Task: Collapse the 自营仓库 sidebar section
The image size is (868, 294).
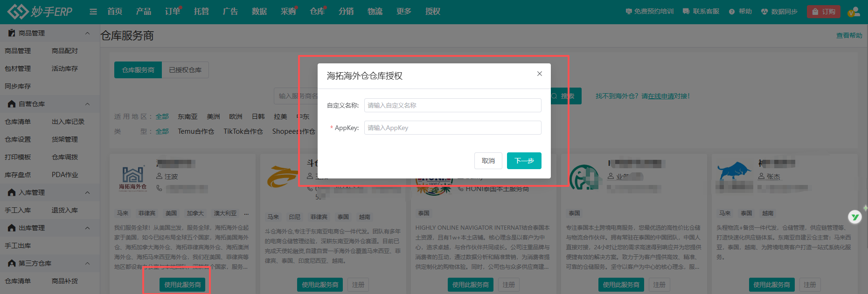Action: tap(87, 104)
